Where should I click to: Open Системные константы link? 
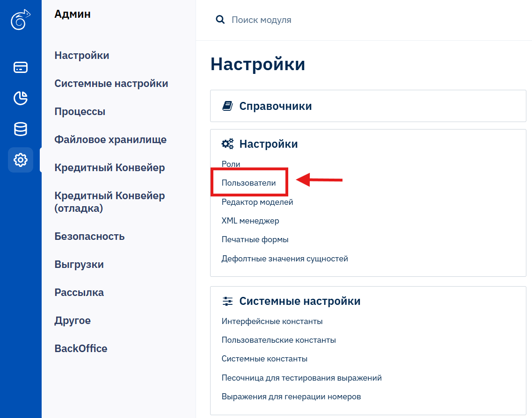coord(264,359)
